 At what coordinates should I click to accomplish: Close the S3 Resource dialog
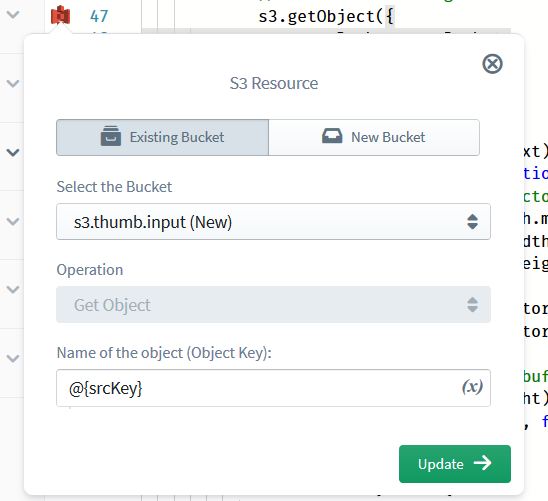click(x=492, y=64)
